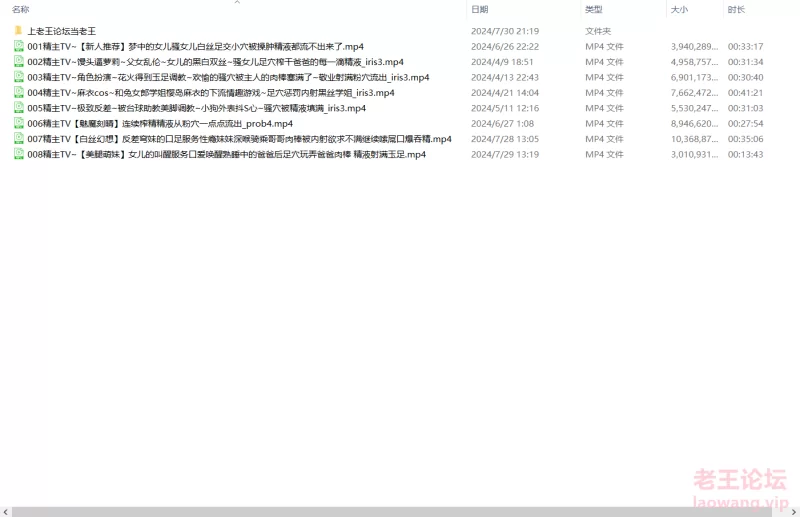Click the MP4 icon of file 005
This screenshot has height=517, width=800.
pyautogui.click(x=18, y=107)
